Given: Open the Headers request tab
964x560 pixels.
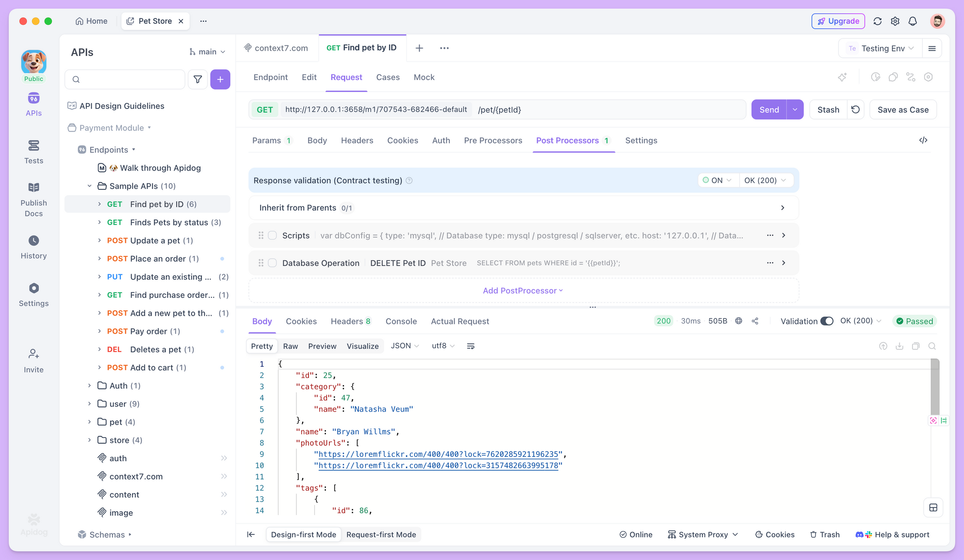Looking at the screenshot, I should click(357, 140).
